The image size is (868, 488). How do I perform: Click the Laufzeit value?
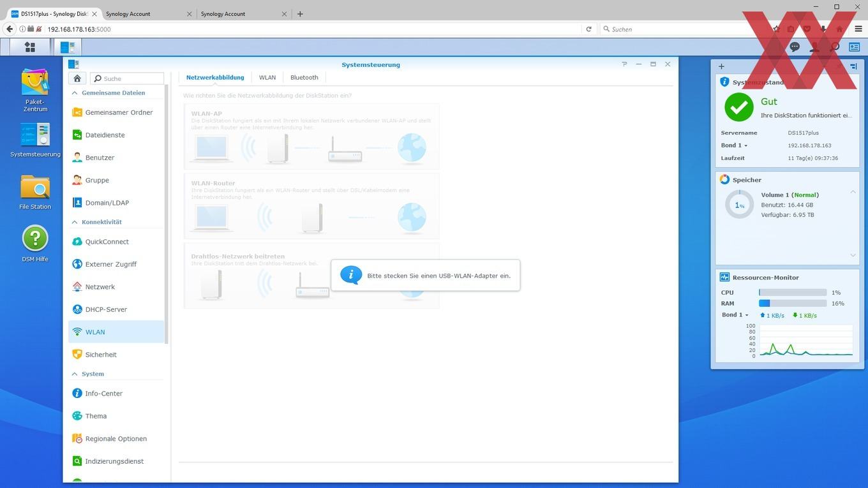(813, 158)
